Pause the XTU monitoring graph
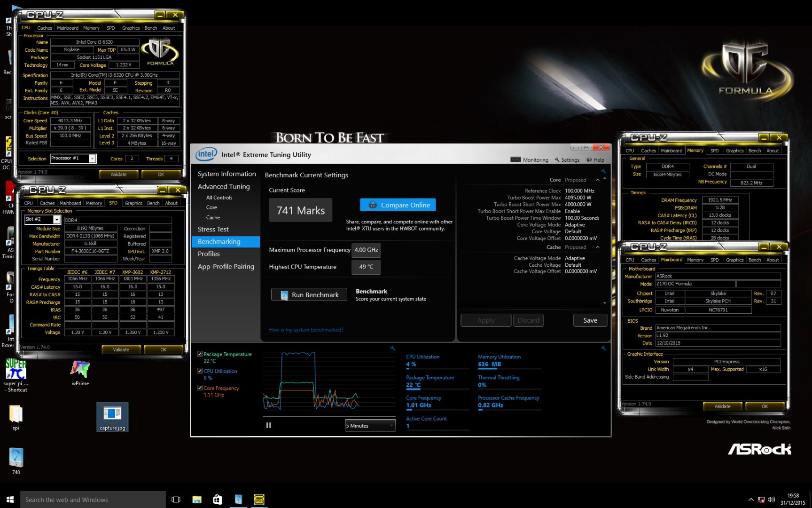The width and height of the screenshot is (812, 508). [269, 425]
